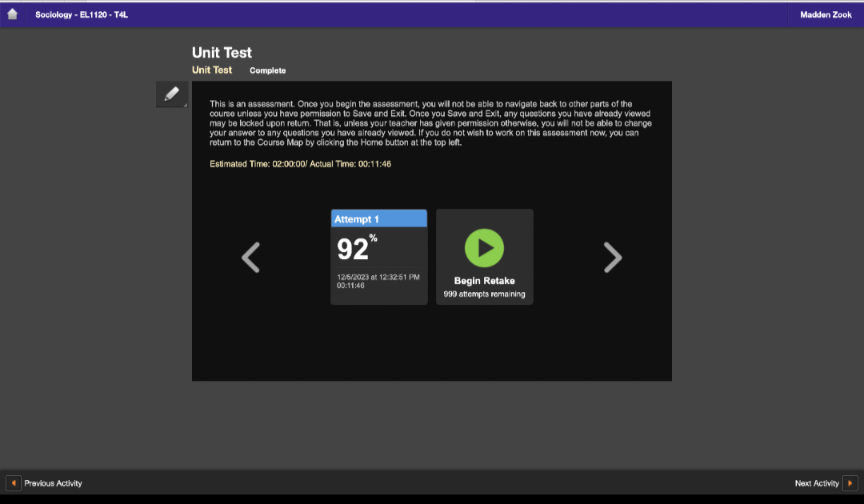864x504 pixels.
Task: Select the yellow Unit Test tab label
Action: pyautogui.click(x=212, y=70)
